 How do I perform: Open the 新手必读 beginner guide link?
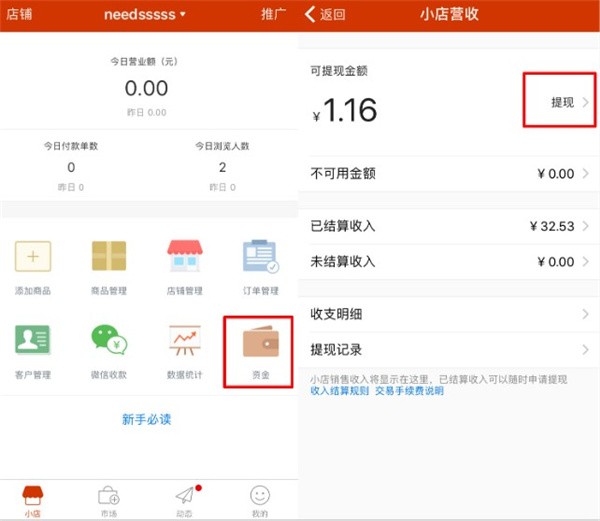point(147,419)
